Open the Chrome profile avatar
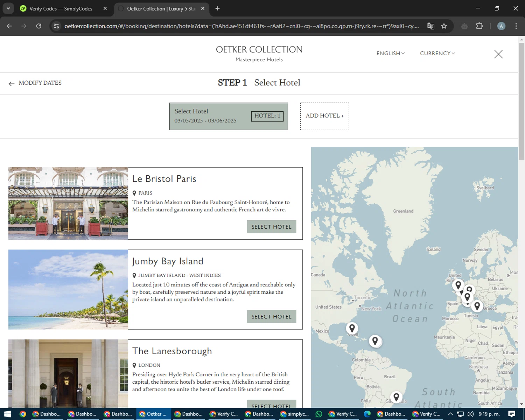 tap(501, 26)
